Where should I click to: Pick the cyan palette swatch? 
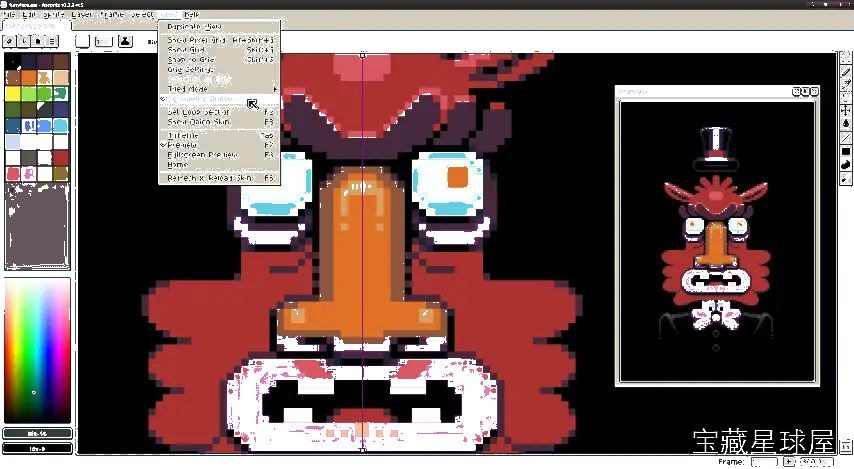point(61,125)
